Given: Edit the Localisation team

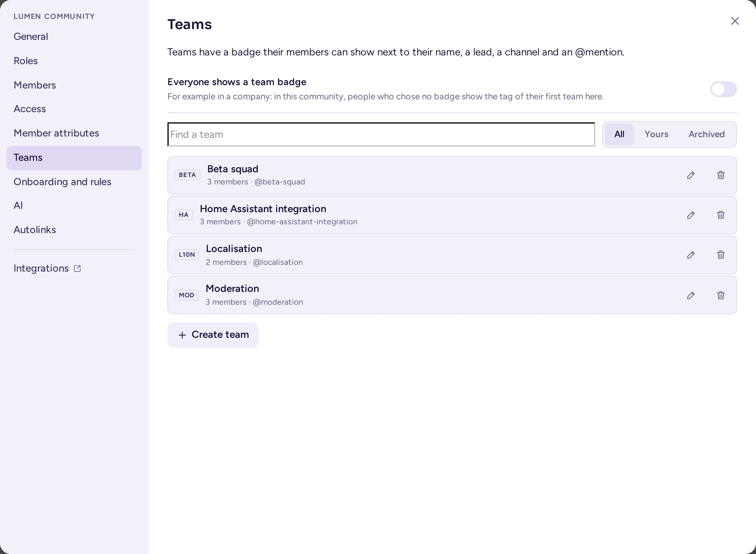Looking at the screenshot, I should pos(691,255).
